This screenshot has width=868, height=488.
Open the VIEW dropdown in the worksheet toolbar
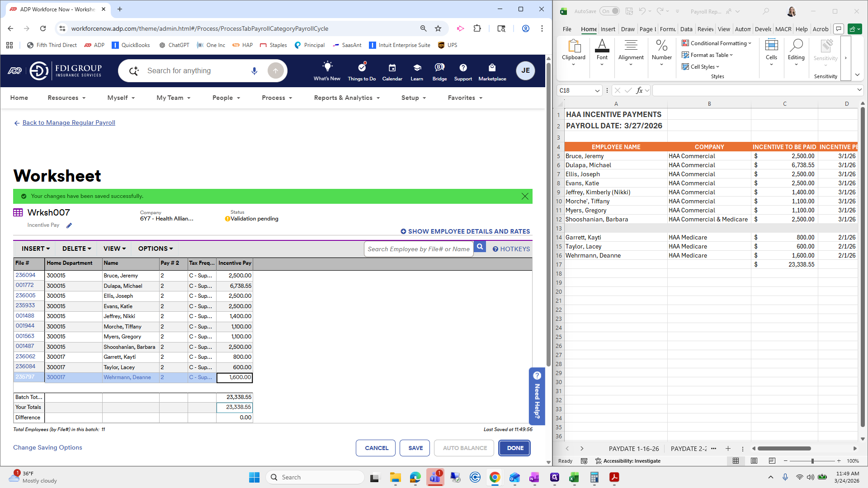[x=113, y=248]
